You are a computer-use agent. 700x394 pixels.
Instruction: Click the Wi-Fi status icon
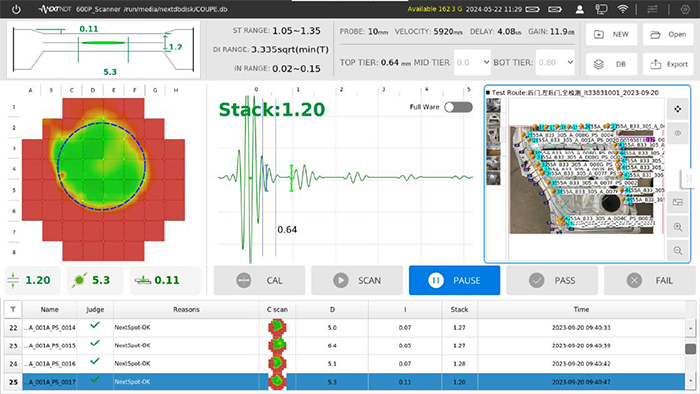622,9
